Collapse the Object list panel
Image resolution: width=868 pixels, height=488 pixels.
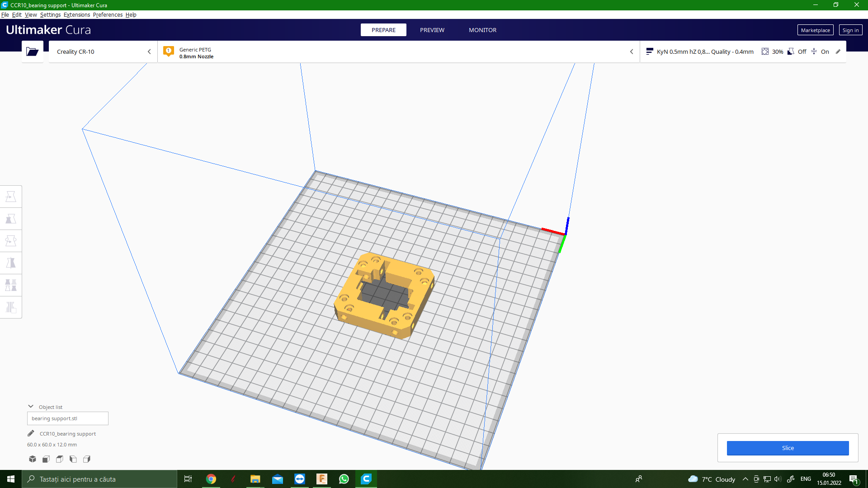tap(31, 407)
